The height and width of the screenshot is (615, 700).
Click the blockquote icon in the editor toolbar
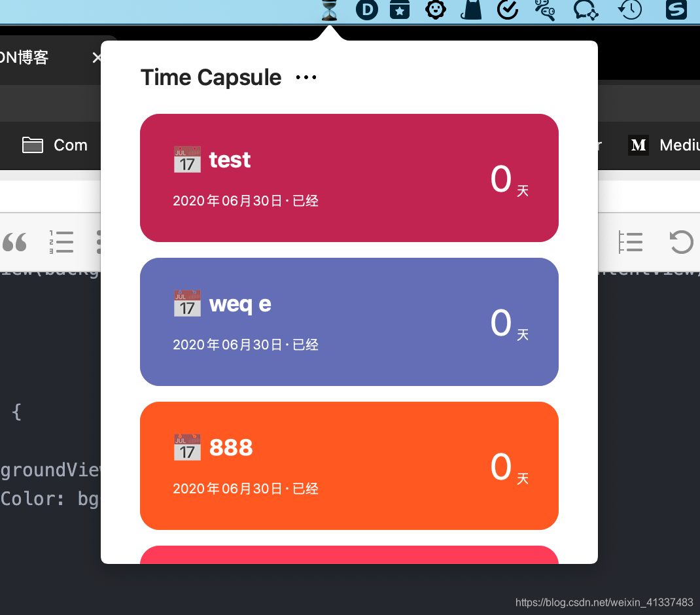pyautogui.click(x=16, y=242)
